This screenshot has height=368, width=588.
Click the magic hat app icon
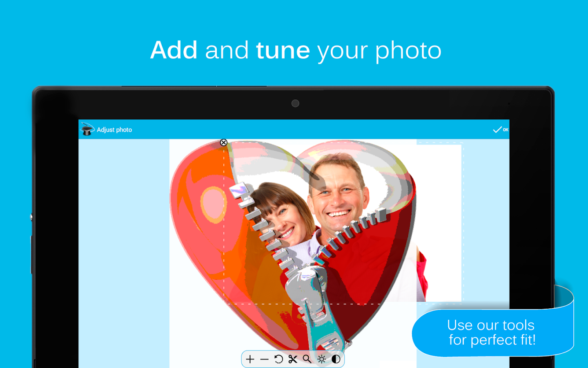(x=87, y=129)
